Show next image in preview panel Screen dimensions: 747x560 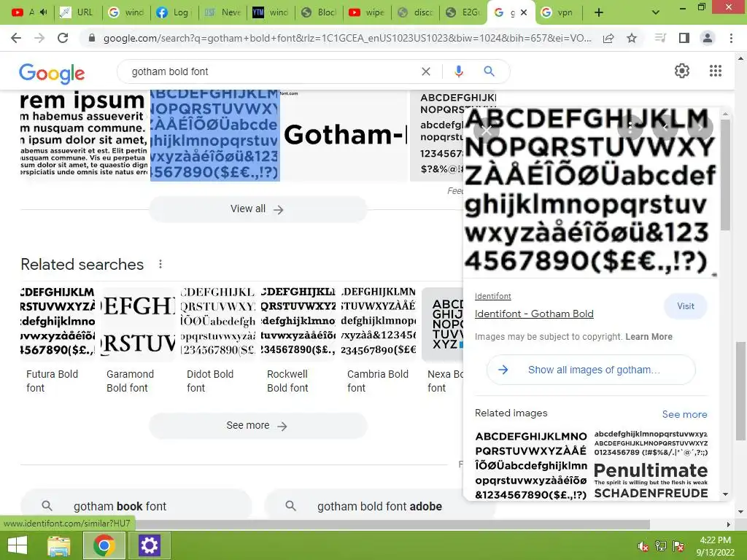[700, 127]
